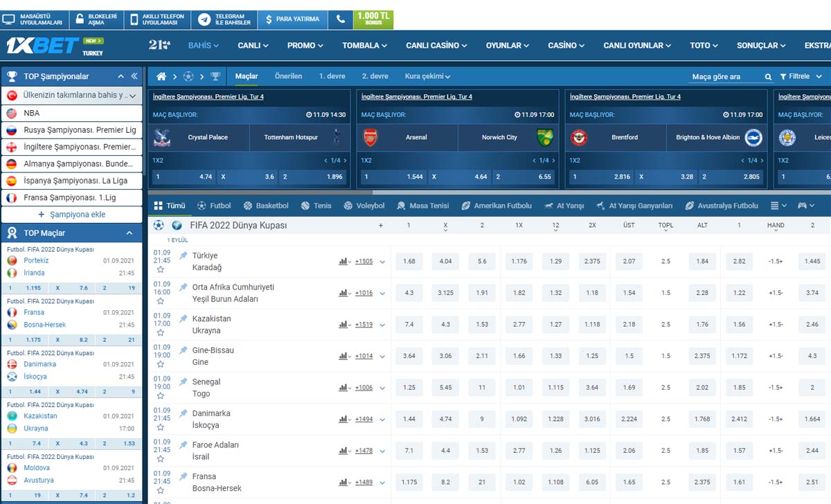The height and width of the screenshot is (504, 831).
Task: Favorite the Türkiye vs Karadağ match star
Action: tap(161, 270)
